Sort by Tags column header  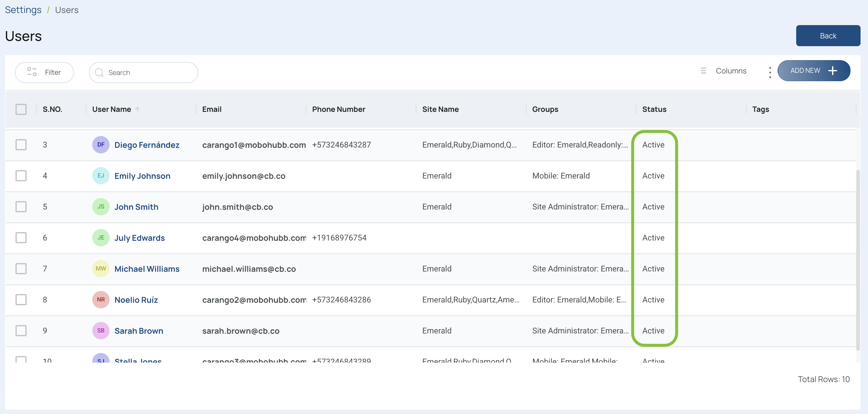(x=761, y=109)
